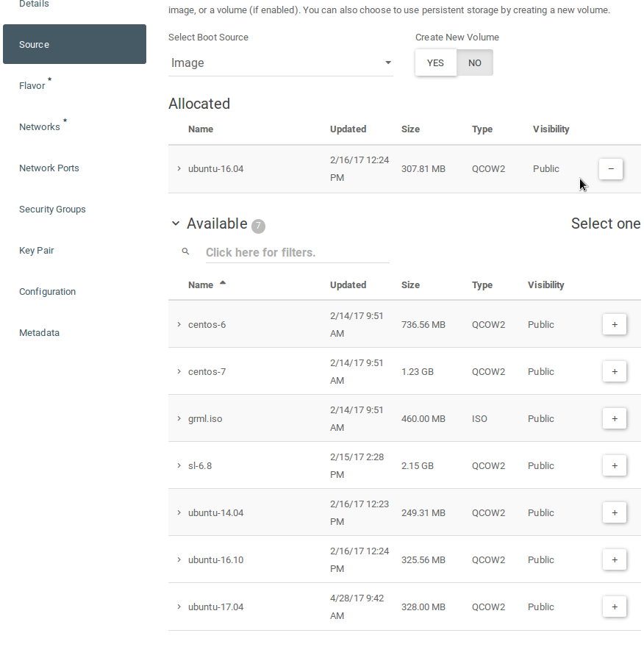Click the 2/15/17 2:28 PM date cell

click(x=357, y=465)
